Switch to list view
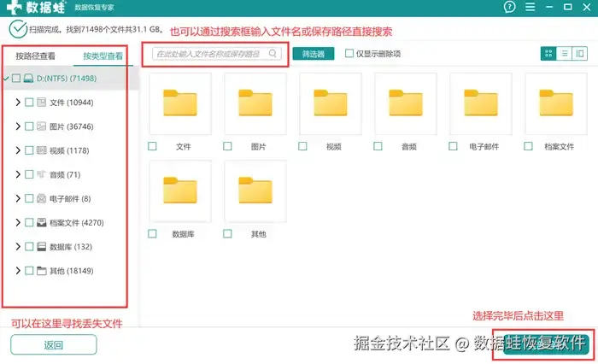The image size is (598, 364). 565,54
